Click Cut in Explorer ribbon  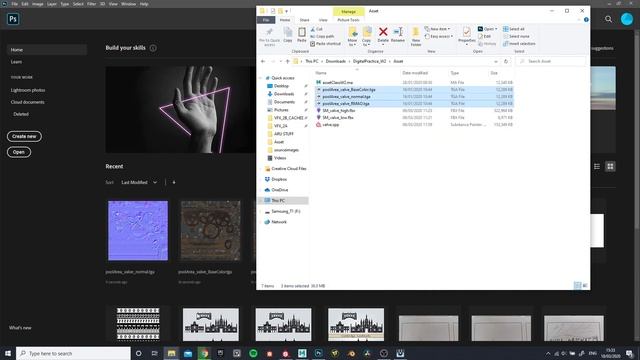tap(316, 29)
